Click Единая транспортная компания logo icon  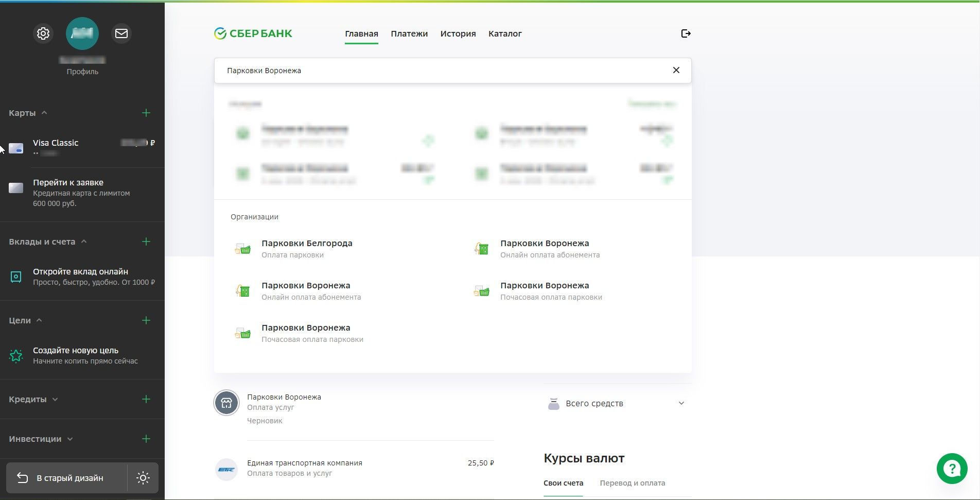pos(226,470)
